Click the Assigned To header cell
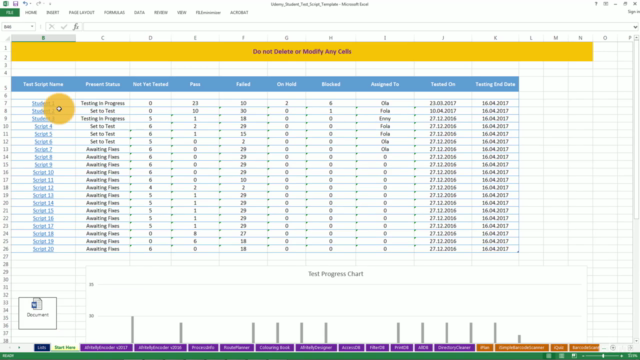Image resolution: width=640 pixels, height=360 pixels. coord(385,84)
